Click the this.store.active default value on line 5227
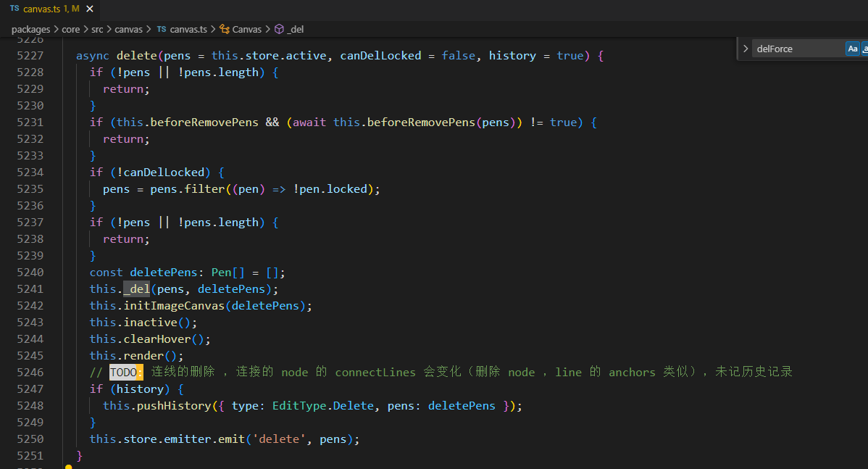868x469 pixels. pyautogui.click(x=269, y=56)
